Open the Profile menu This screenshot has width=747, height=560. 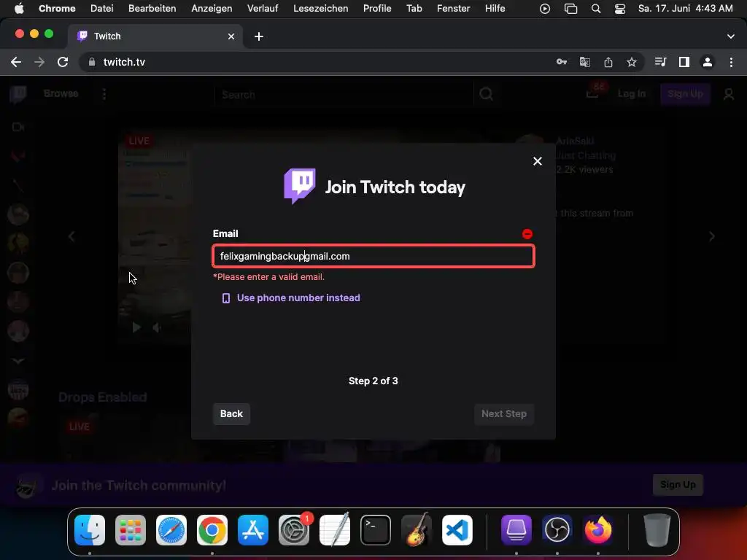[x=377, y=9]
